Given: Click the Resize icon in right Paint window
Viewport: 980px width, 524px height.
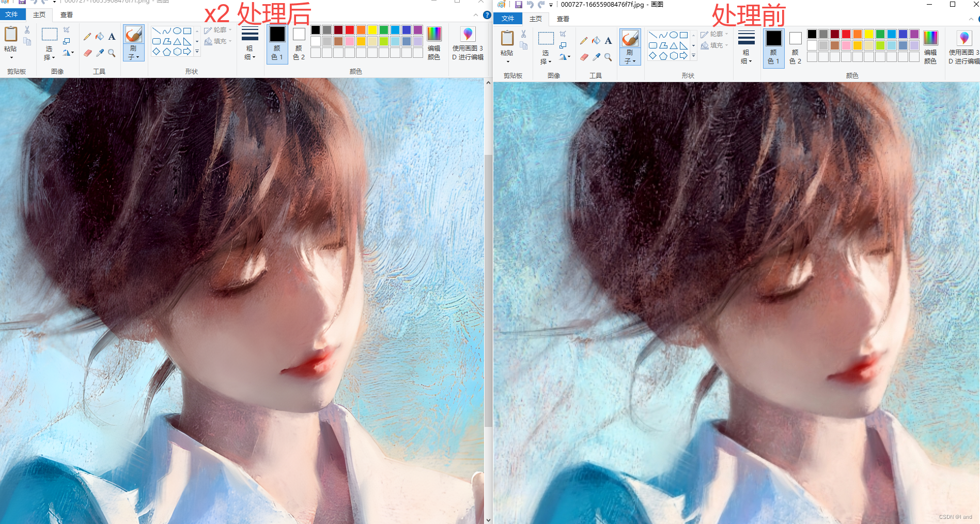Looking at the screenshot, I should tap(563, 45).
